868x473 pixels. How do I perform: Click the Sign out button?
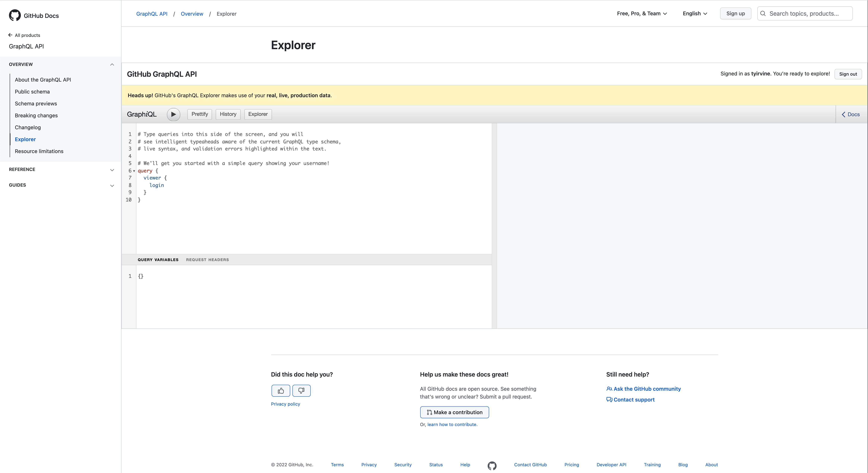848,74
